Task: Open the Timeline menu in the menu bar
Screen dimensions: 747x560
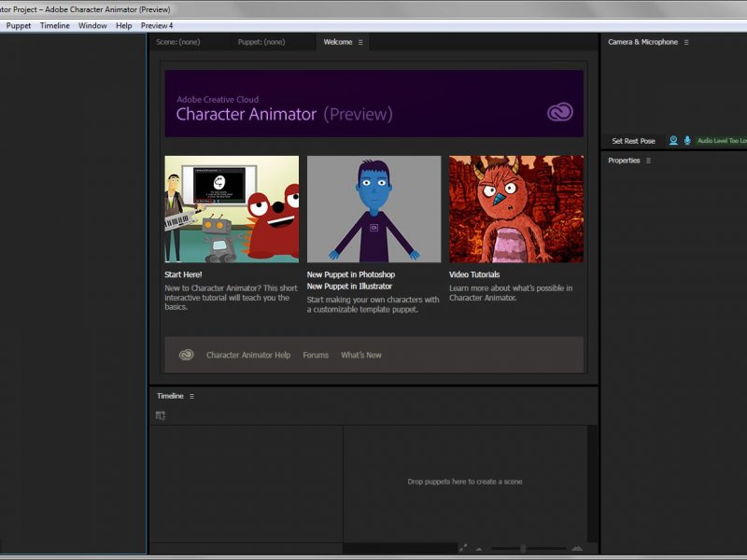Action: pos(55,26)
